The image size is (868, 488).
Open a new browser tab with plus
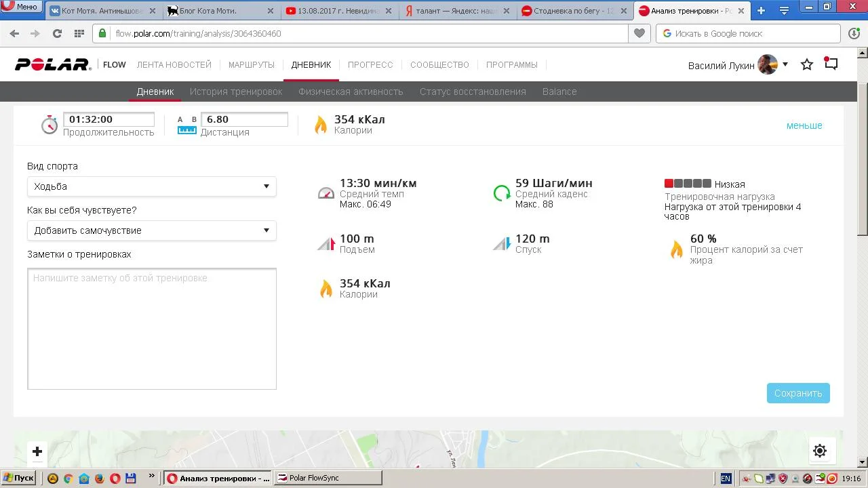(x=761, y=10)
